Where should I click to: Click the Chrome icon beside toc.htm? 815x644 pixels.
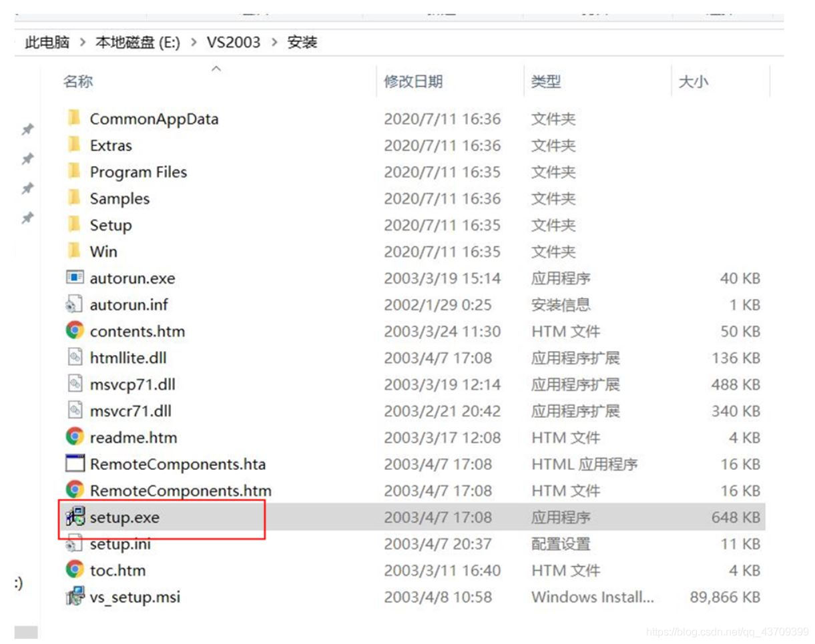75,570
